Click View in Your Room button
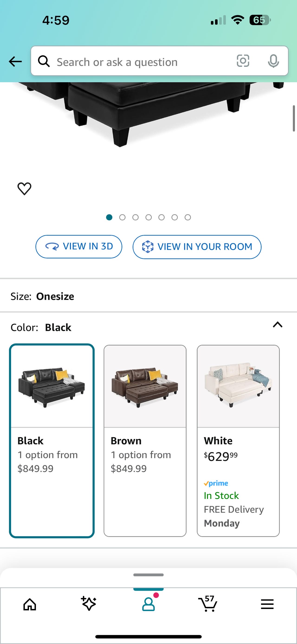297x644 pixels. click(x=197, y=247)
